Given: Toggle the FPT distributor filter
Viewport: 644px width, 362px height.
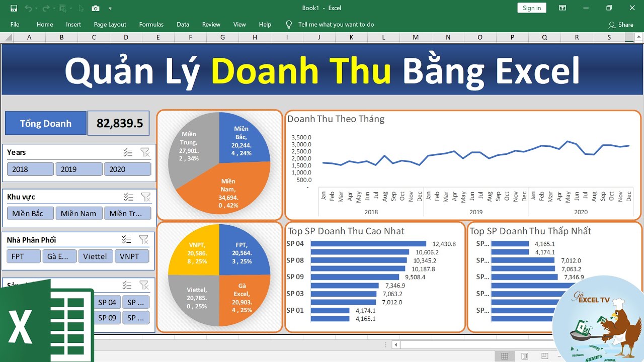Looking at the screenshot, I should coord(24,256).
